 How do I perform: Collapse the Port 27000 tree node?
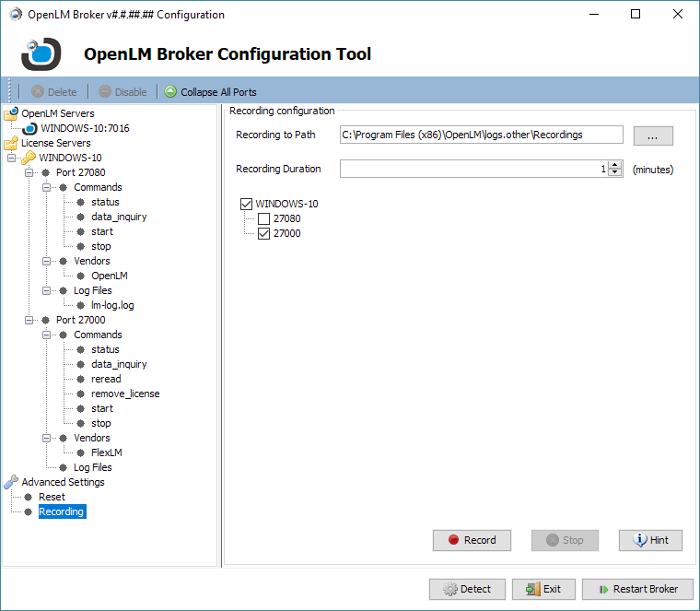click(29, 320)
